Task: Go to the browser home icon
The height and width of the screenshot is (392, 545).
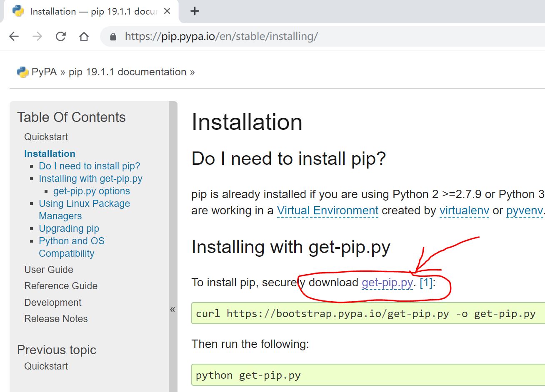Action: [x=84, y=37]
